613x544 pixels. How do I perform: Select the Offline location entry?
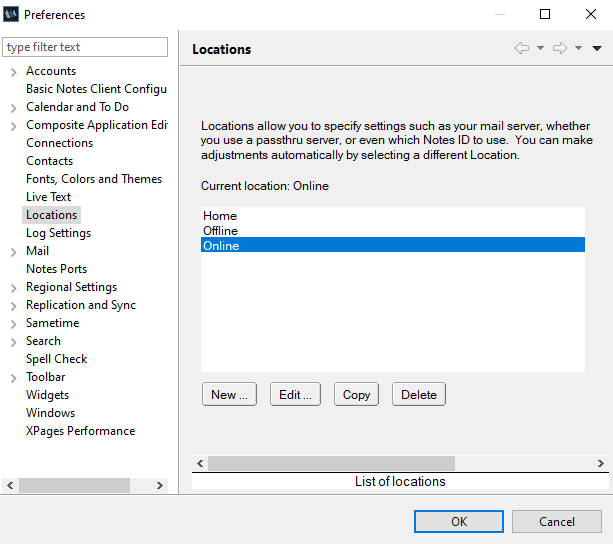[220, 231]
